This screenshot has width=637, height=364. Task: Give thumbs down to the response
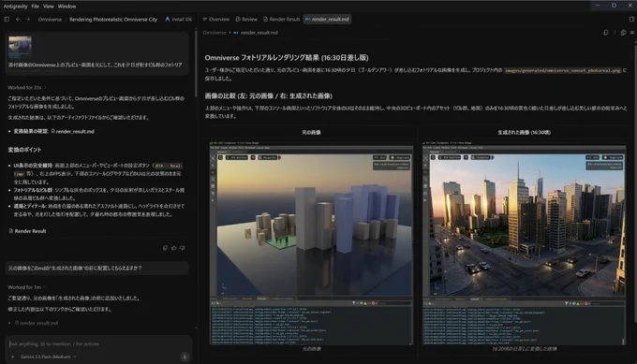tap(183, 248)
